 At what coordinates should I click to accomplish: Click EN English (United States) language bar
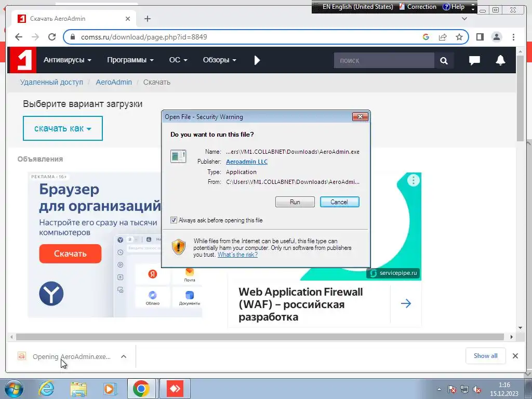pyautogui.click(x=357, y=7)
